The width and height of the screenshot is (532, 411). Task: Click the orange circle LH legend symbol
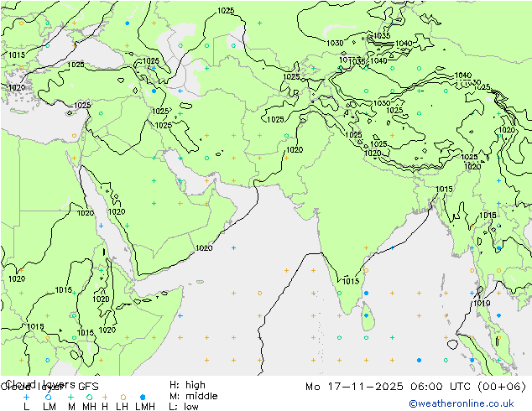(x=123, y=397)
